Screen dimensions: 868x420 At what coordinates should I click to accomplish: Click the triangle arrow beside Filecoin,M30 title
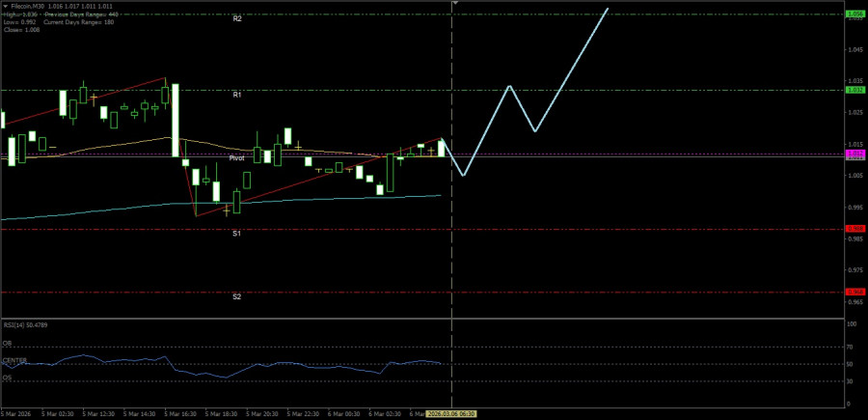(5, 5)
